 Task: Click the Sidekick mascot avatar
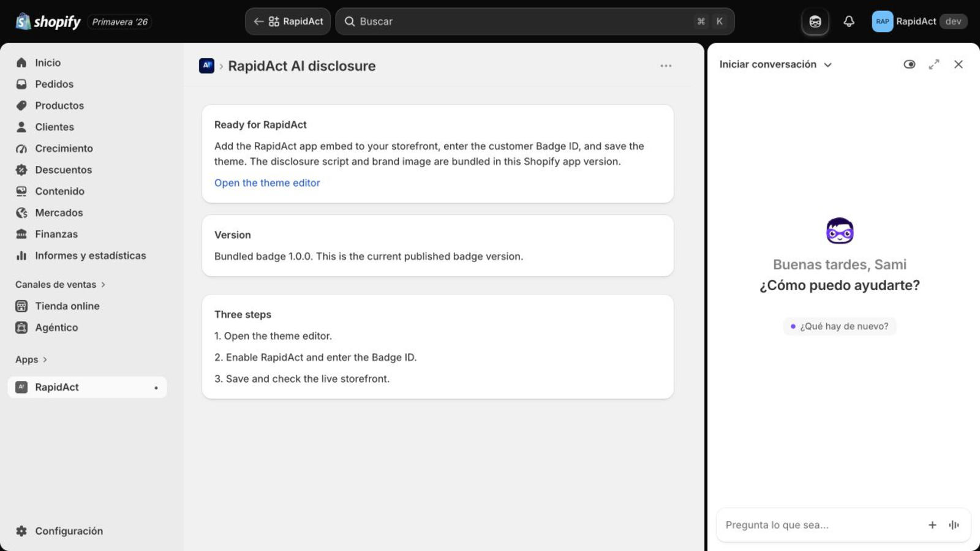point(840,231)
